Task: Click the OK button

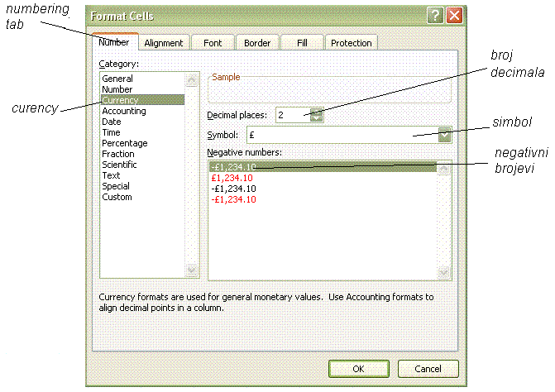Action: click(x=357, y=368)
